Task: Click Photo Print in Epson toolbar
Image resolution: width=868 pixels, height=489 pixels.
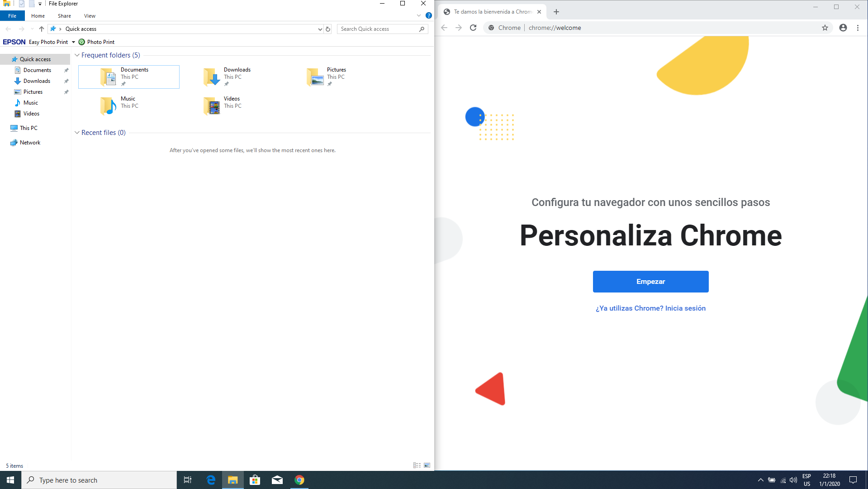Action: pos(100,42)
